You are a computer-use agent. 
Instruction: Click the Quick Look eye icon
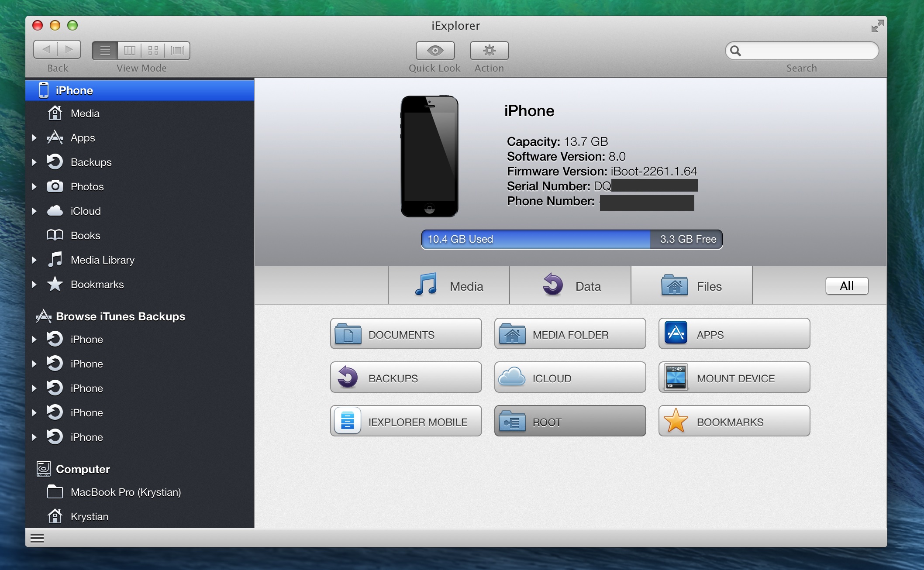click(435, 51)
